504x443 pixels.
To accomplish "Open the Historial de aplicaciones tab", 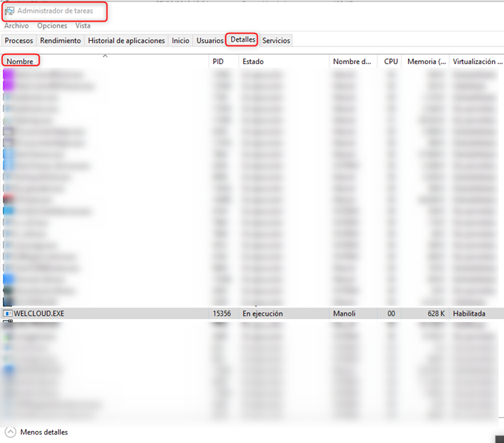I will click(126, 41).
